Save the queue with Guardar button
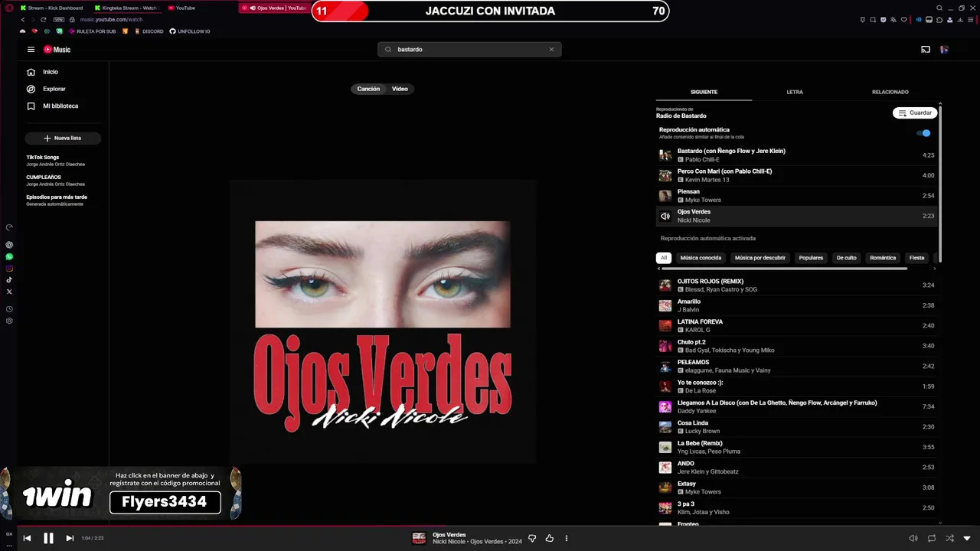Image resolution: width=980 pixels, height=551 pixels. point(915,112)
